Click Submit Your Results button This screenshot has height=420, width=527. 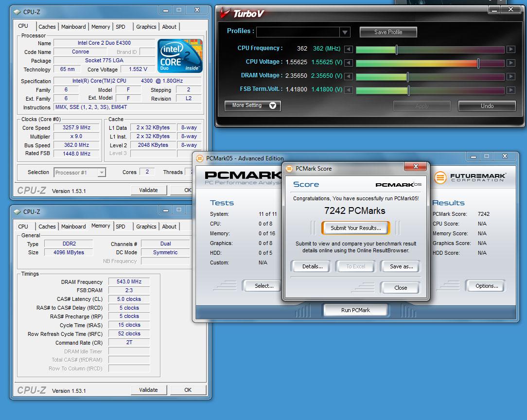(355, 228)
